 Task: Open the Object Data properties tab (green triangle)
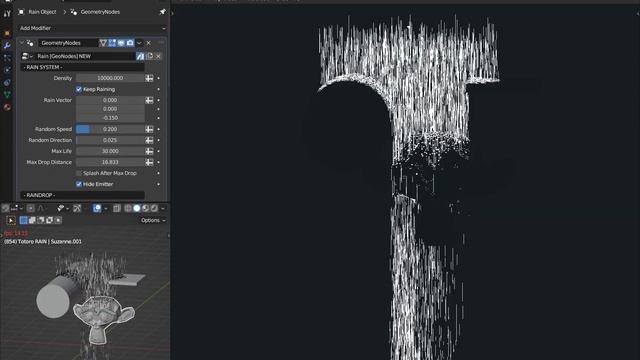point(7,95)
